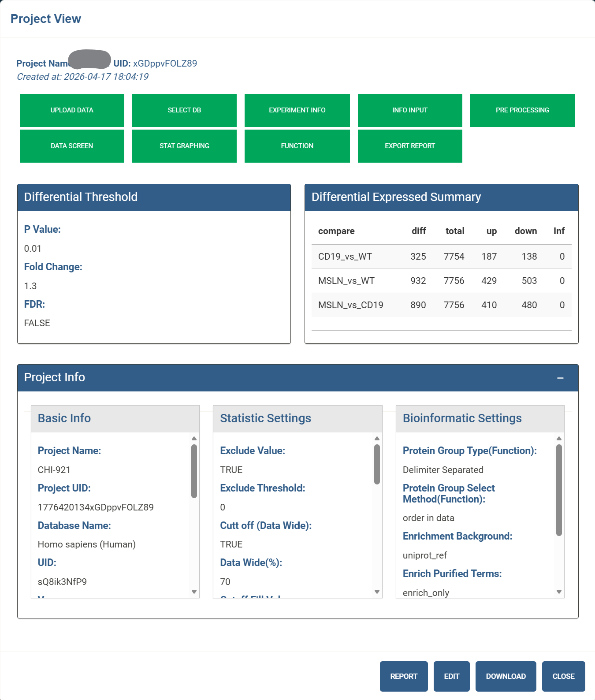Click Statistic Settings scroll-down arrow
The width and height of the screenshot is (595, 700).
(x=377, y=592)
